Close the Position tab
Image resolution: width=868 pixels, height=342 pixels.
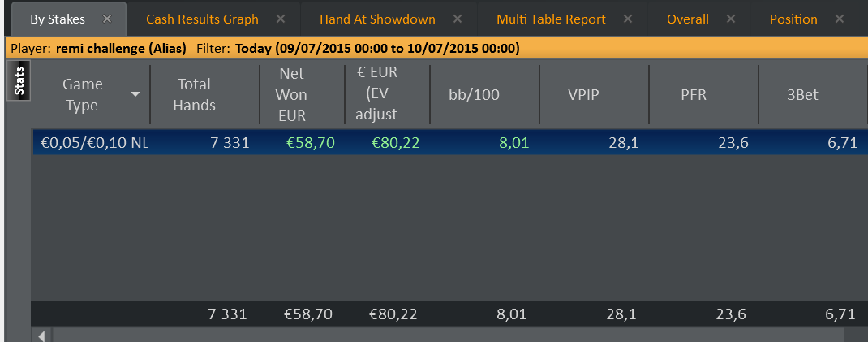click(x=840, y=19)
